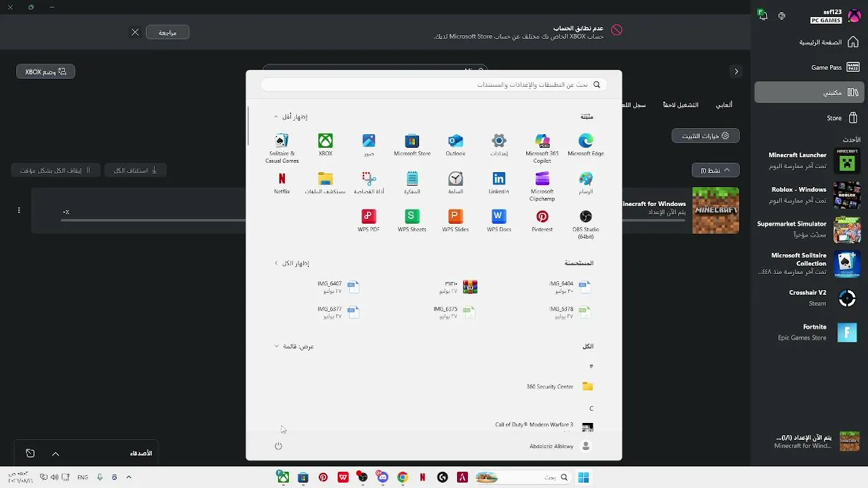Click the Windows Start button on taskbar
This screenshot has height=488, width=868.
(583, 477)
